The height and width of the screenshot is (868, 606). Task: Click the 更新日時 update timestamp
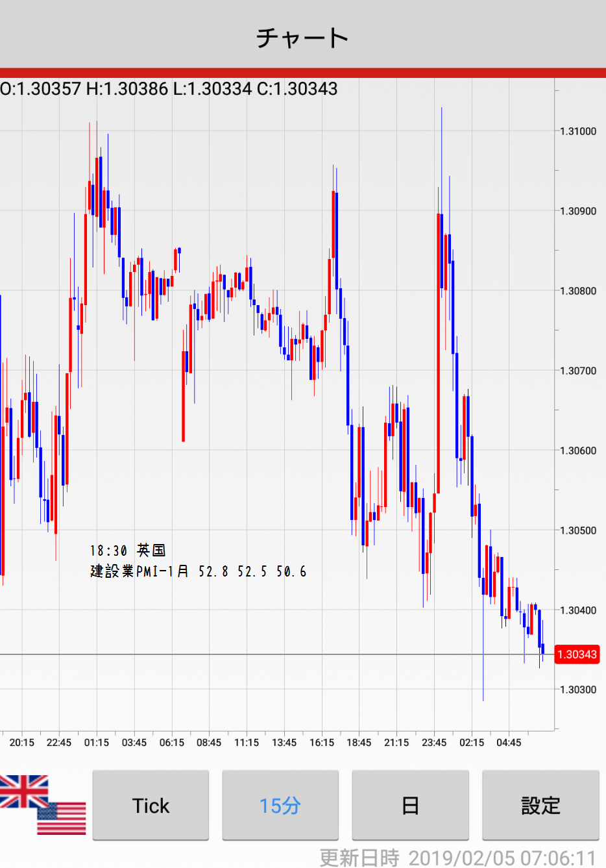tap(457, 858)
